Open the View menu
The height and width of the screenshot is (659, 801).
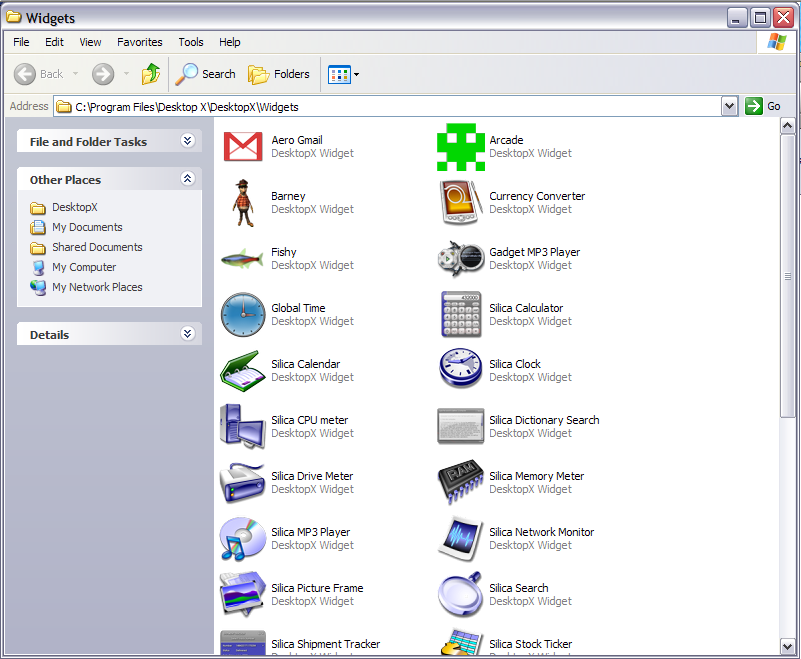click(90, 42)
